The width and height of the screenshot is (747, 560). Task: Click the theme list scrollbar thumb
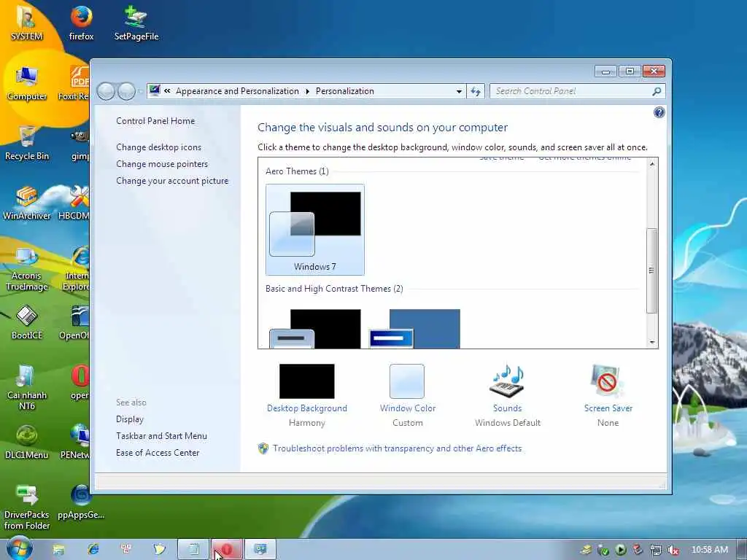pos(651,271)
